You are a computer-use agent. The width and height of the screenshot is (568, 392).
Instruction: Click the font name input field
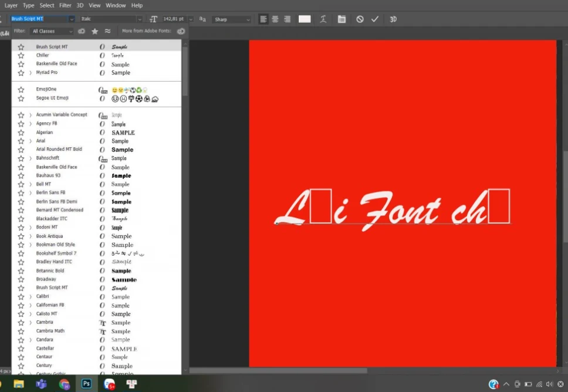39,19
